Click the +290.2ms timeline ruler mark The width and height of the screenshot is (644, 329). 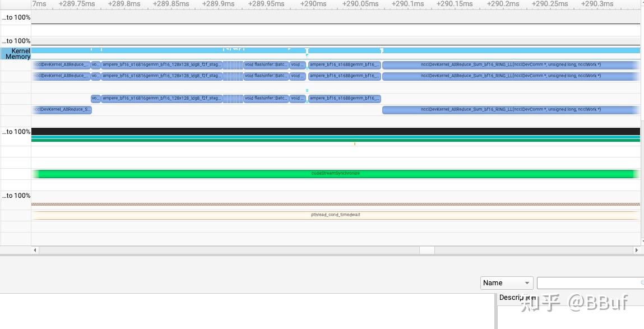coord(503,4)
